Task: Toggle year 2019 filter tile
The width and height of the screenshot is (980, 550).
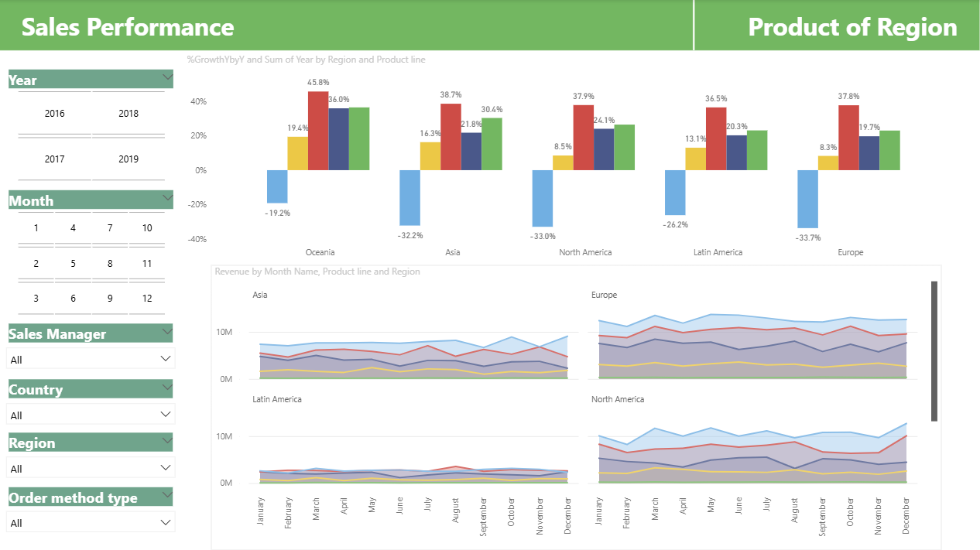Action: click(x=128, y=159)
